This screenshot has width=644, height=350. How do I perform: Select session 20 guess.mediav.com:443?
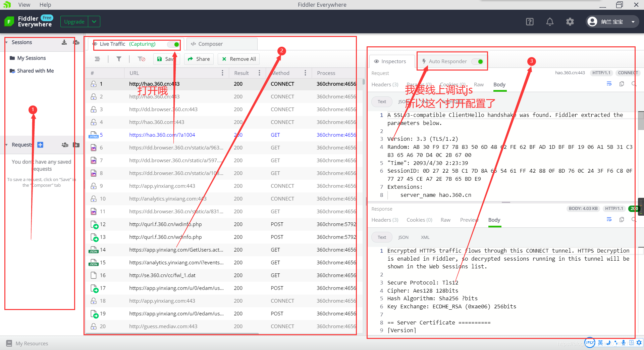(224, 326)
